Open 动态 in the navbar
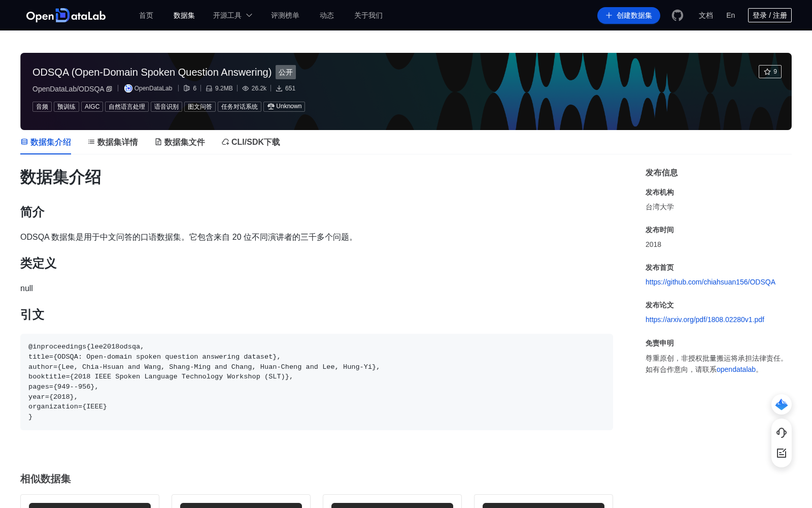Viewport: 812px width, 508px height. (327, 15)
